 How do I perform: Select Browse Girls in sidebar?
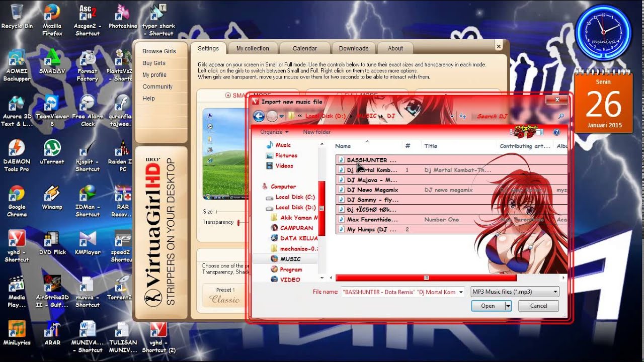[x=159, y=51]
